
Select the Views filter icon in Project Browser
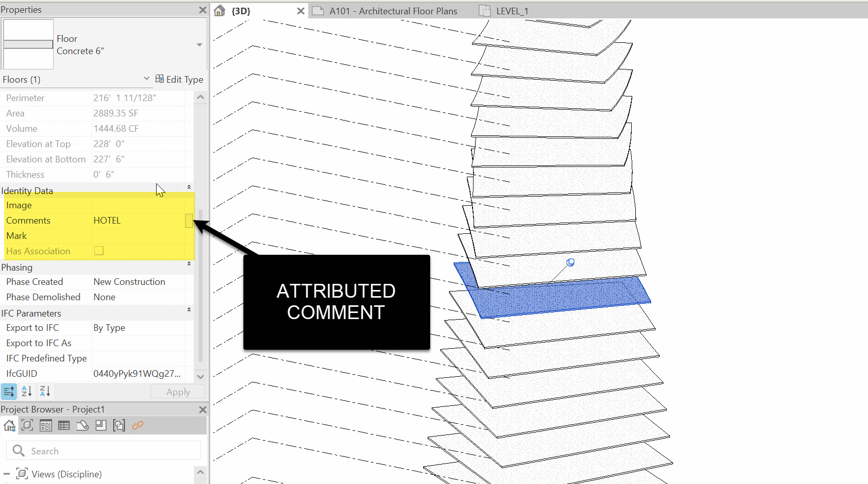(28, 425)
